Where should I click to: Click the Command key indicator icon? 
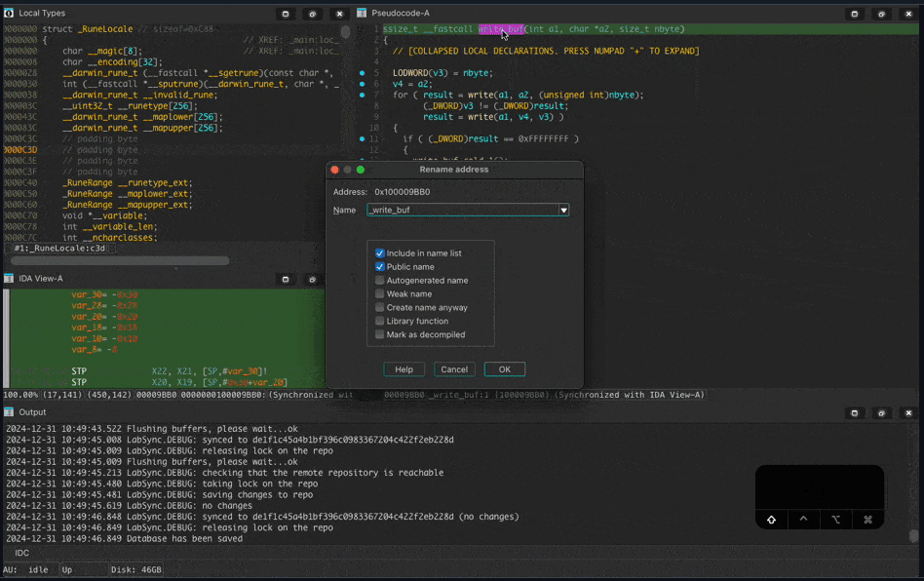(867, 520)
